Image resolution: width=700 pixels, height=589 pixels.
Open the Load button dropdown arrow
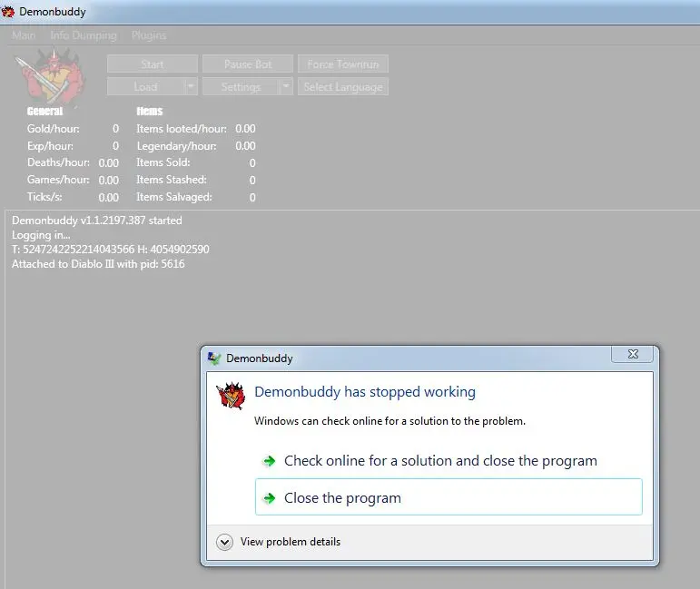coord(191,86)
